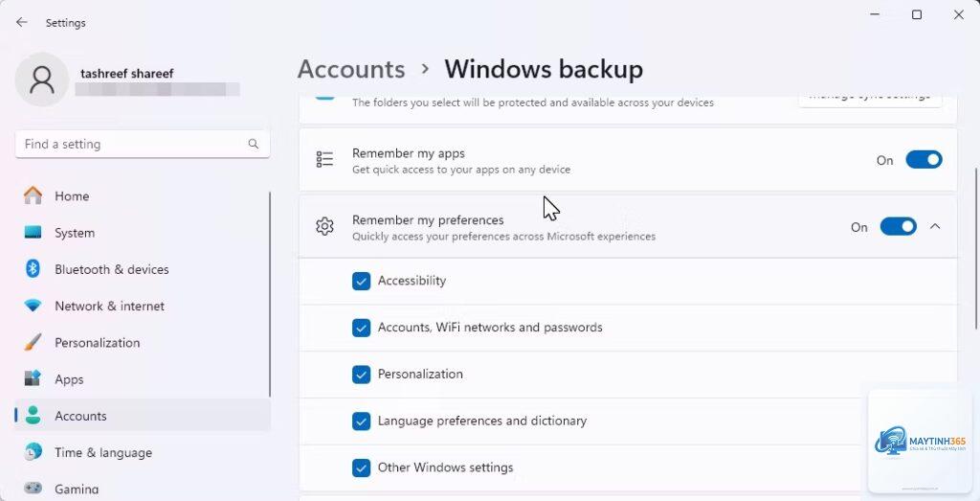This screenshot has height=501, width=980.
Task: Collapse Remember my preferences section chevron
Action: [935, 226]
